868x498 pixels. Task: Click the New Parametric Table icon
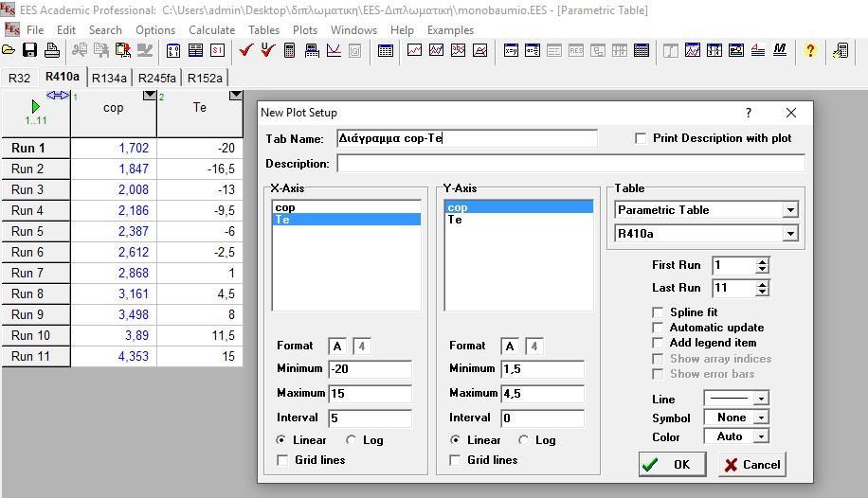386,51
